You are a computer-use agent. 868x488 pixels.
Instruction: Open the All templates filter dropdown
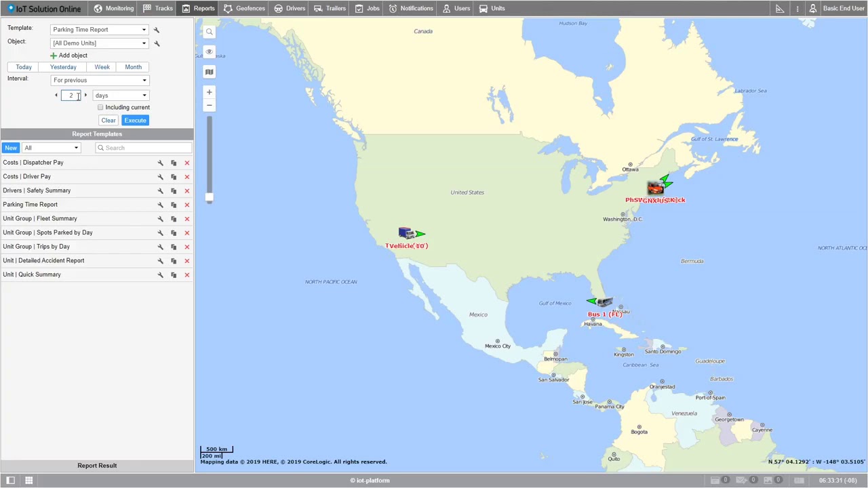pos(52,148)
